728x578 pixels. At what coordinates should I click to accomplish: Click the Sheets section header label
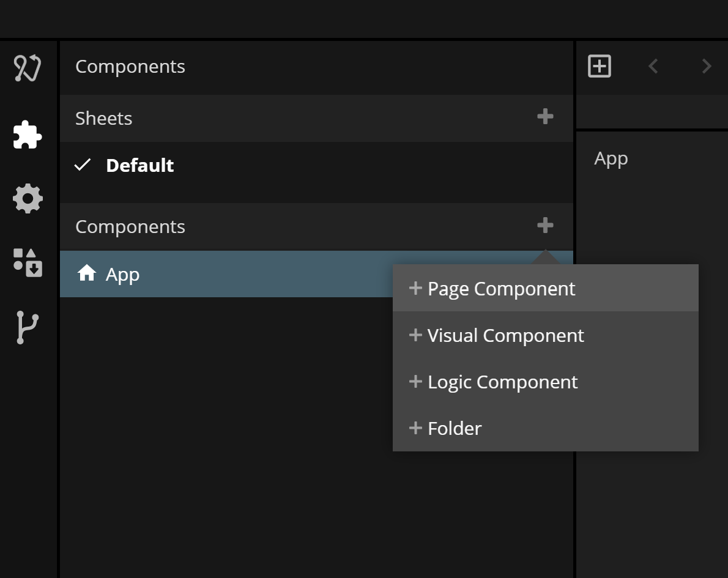tap(103, 118)
